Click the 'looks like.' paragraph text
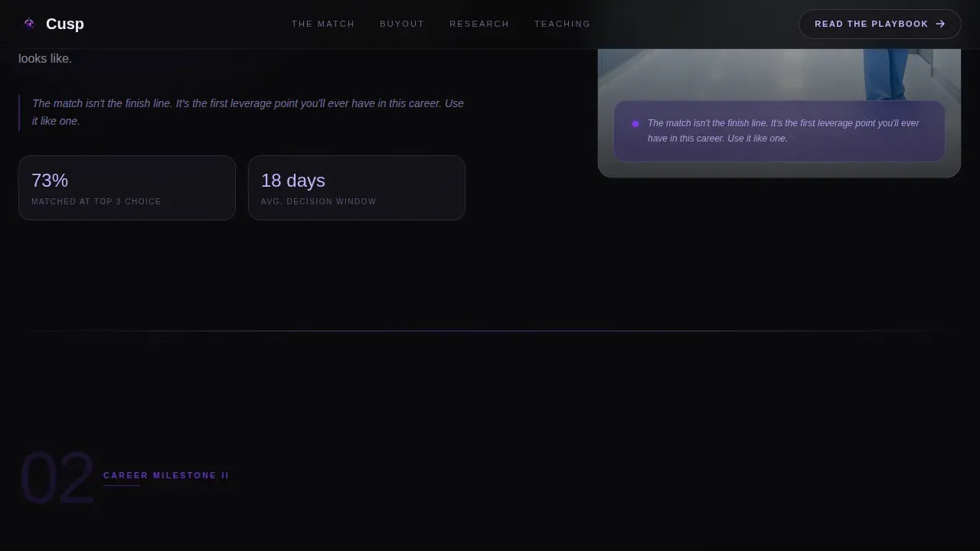The width and height of the screenshot is (980, 551). tap(45, 59)
